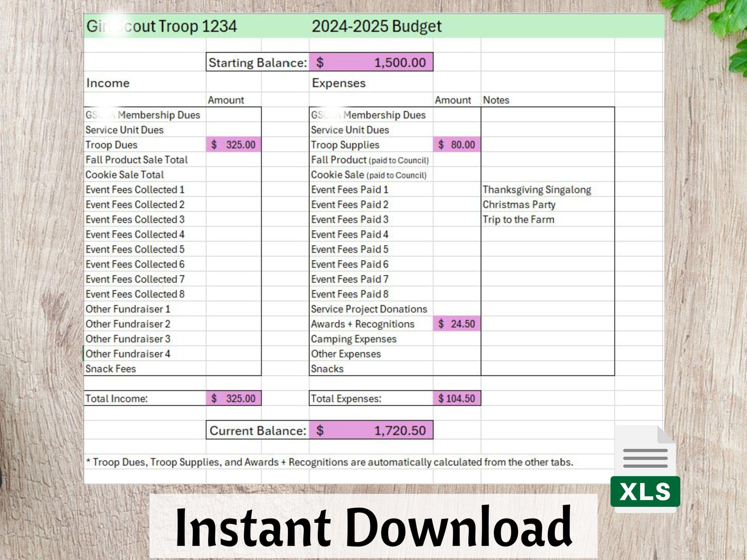Screen dimensions: 747x560
Task: Select the 'Event Fees Paid 8' label
Action: coord(350,294)
